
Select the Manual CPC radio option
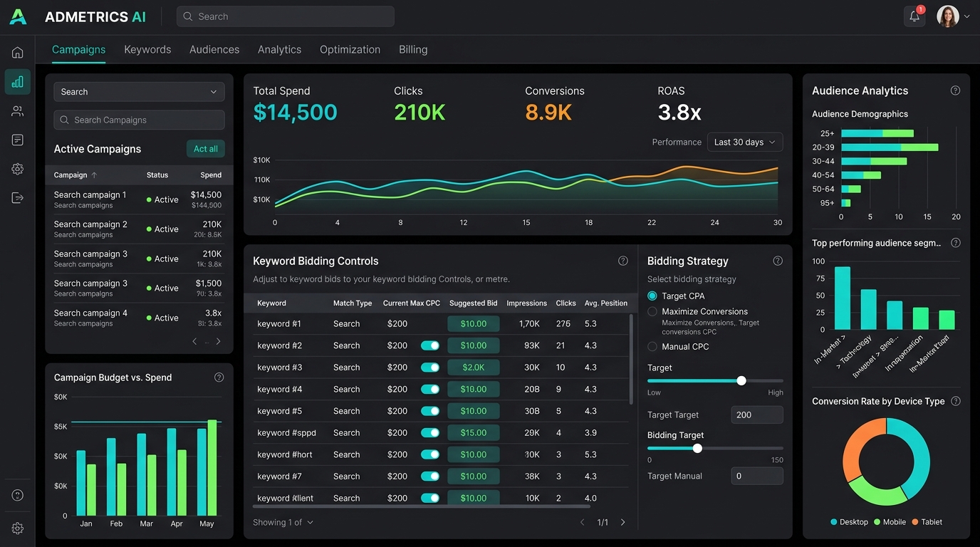point(652,346)
